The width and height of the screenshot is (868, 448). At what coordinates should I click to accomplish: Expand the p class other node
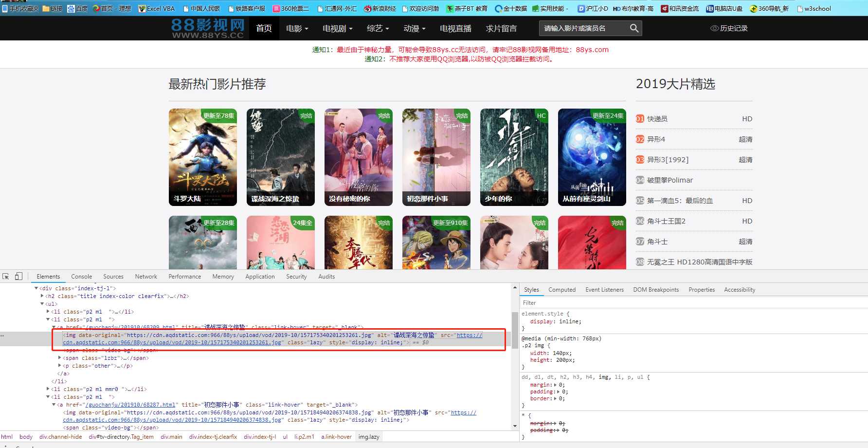point(59,366)
